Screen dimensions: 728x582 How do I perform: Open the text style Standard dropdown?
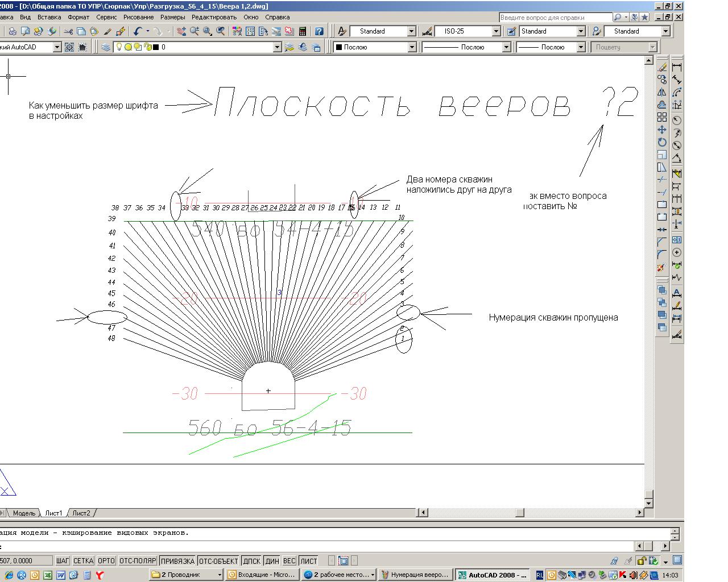tap(412, 31)
